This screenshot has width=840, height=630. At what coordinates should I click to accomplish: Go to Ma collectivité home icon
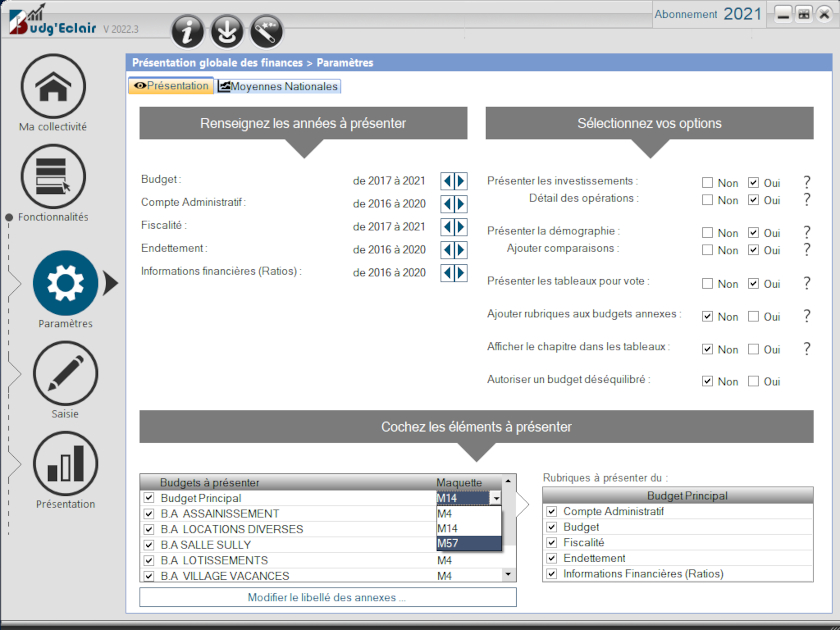point(53,87)
